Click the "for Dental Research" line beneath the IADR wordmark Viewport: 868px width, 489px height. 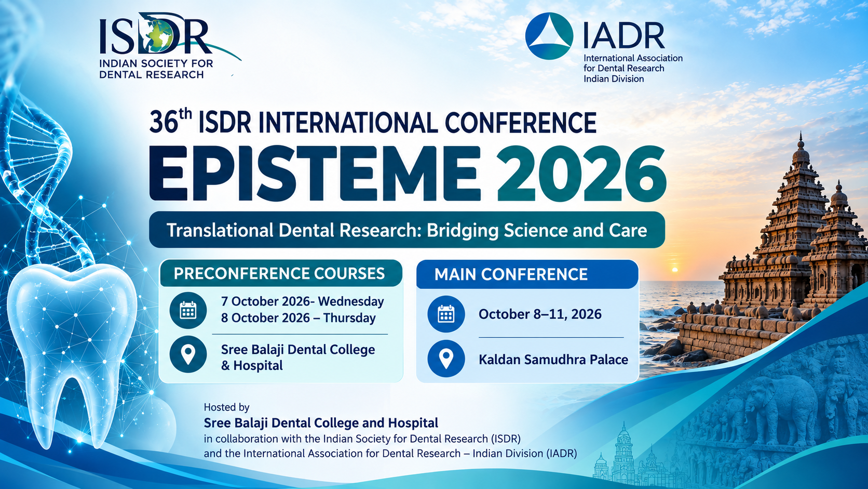point(623,68)
